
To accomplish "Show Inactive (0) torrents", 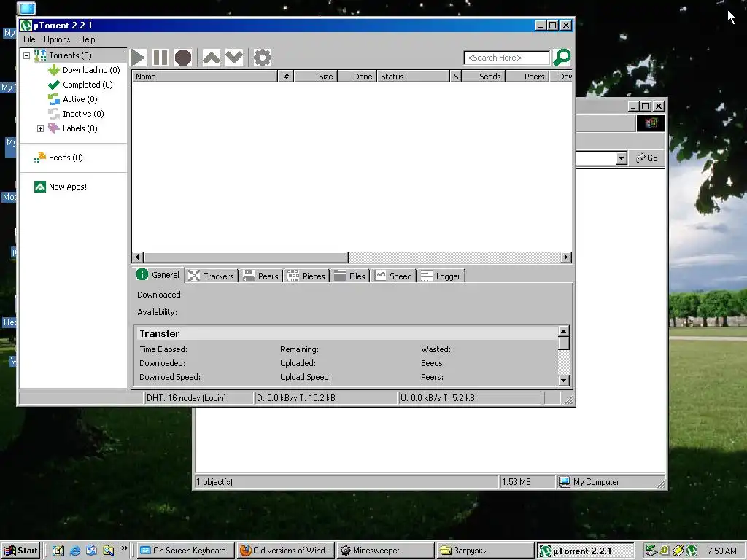I will point(76,114).
